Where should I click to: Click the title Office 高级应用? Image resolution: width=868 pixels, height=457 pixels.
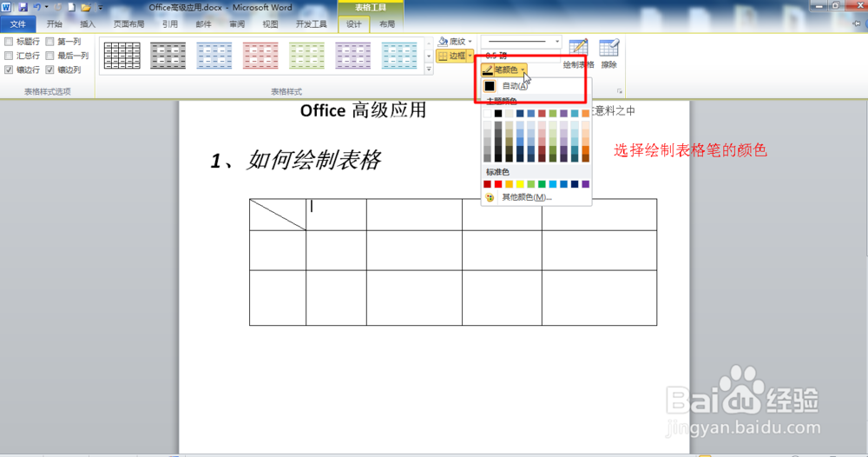coord(363,110)
